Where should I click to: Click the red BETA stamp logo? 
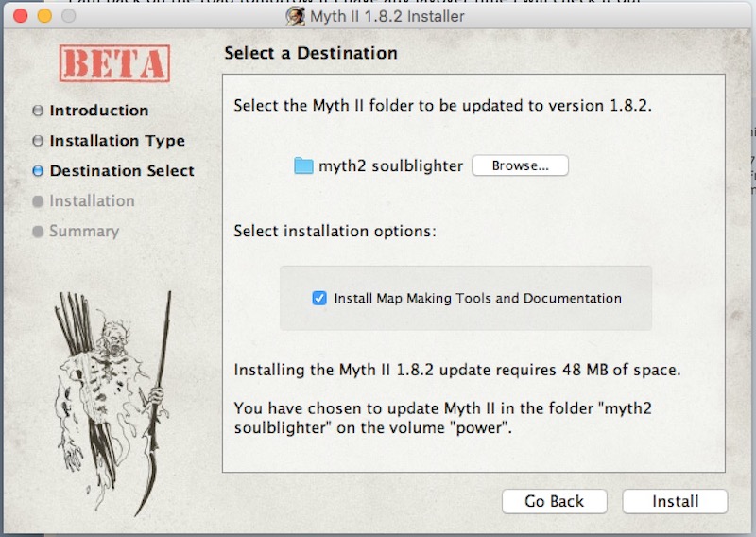click(x=114, y=63)
